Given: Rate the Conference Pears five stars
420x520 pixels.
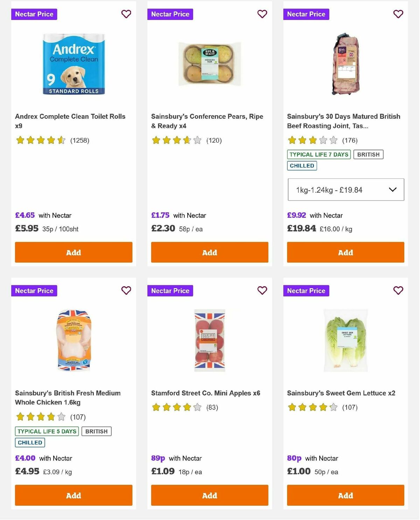Looking at the screenshot, I should pos(197,140).
